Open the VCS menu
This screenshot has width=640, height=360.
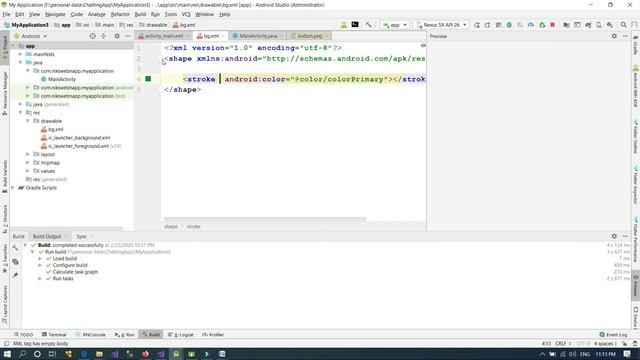(186, 14)
